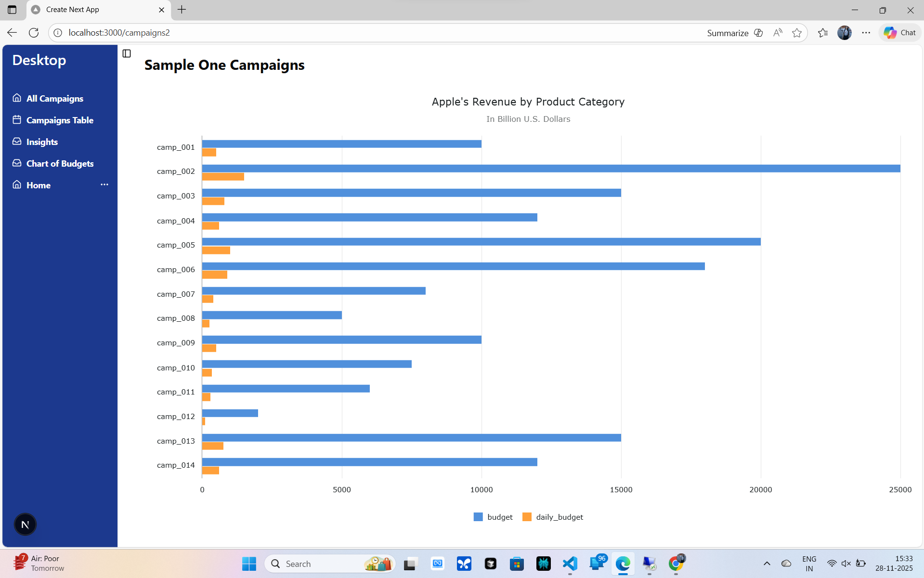This screenshot has height=578, width=924.
Task: Click the Next.js dev tools badge
Action: pyautogui.click(x=25, y=524)
